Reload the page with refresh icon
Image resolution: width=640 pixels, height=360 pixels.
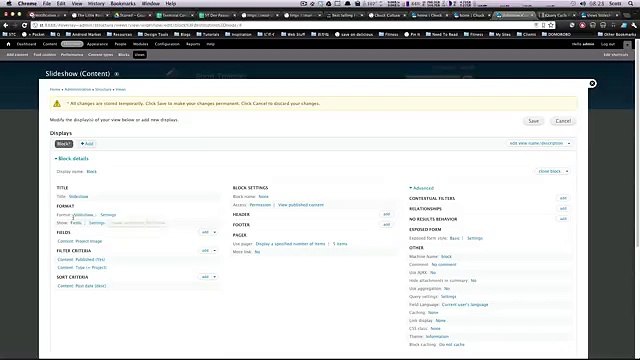point(24,25)
